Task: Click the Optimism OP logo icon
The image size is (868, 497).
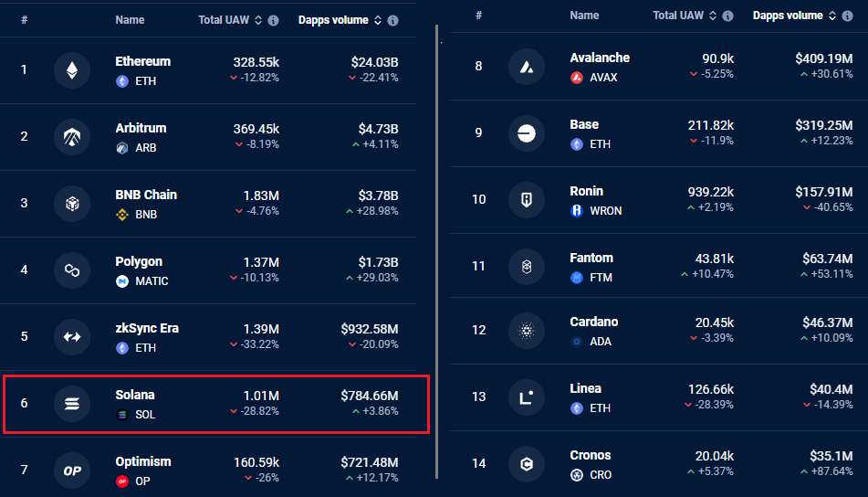Action: [72, 471]
